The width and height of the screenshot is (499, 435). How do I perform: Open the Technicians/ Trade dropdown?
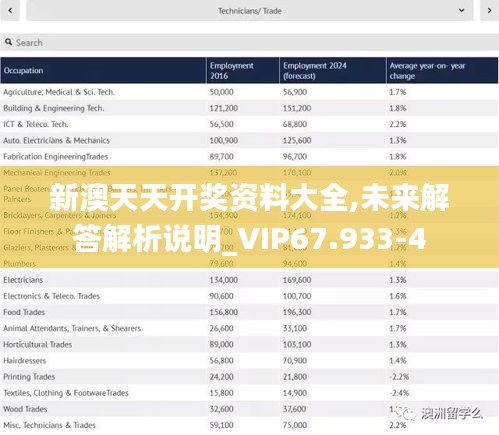[250, 11]
